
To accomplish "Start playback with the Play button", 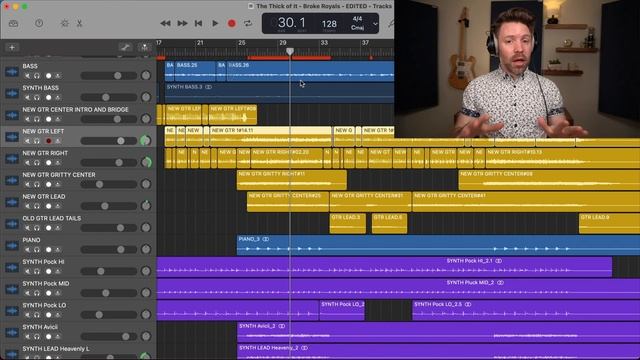I will coord(215,23).
